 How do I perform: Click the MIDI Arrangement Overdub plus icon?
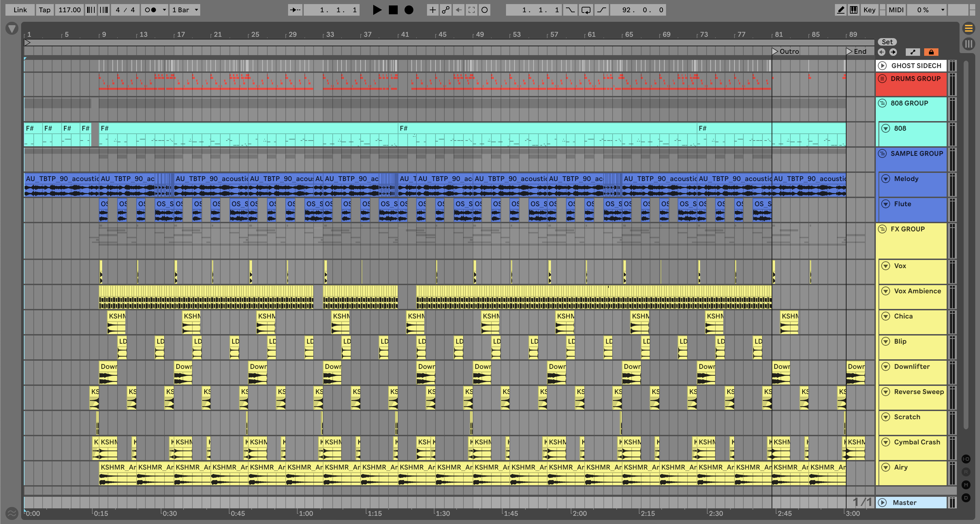tap(432, 10)
